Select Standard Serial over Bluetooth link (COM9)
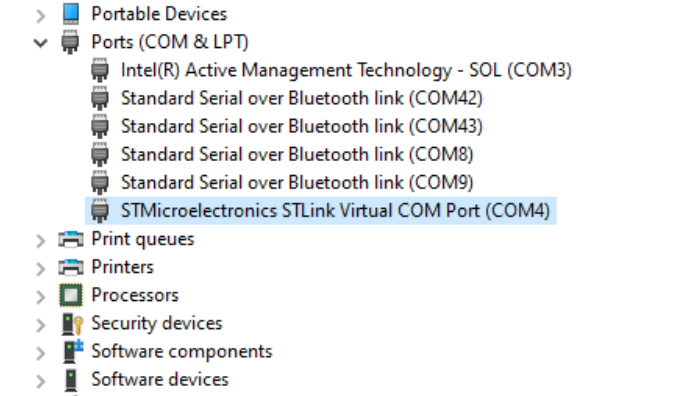Image resolution: width=676 pixels, height=396 pixels. click(297, 182)
